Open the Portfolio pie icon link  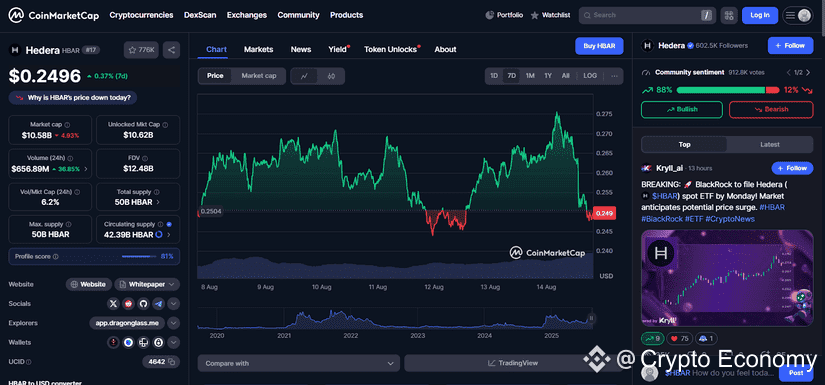[x=504, y=15]
